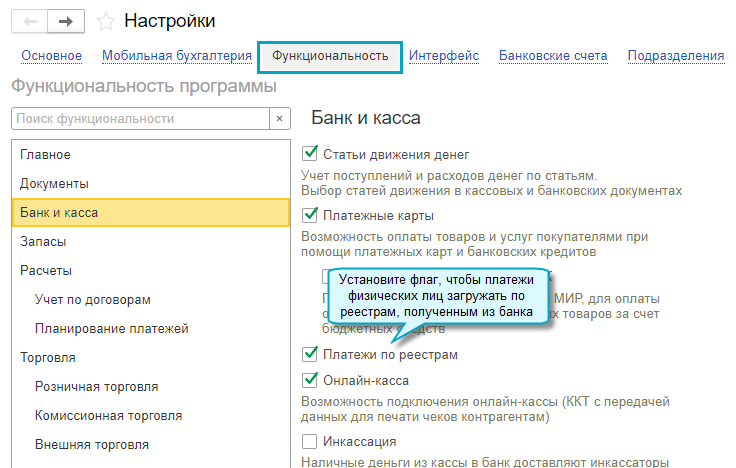Disable Платежи по реестрам checkbox

(x=310, y=354)
